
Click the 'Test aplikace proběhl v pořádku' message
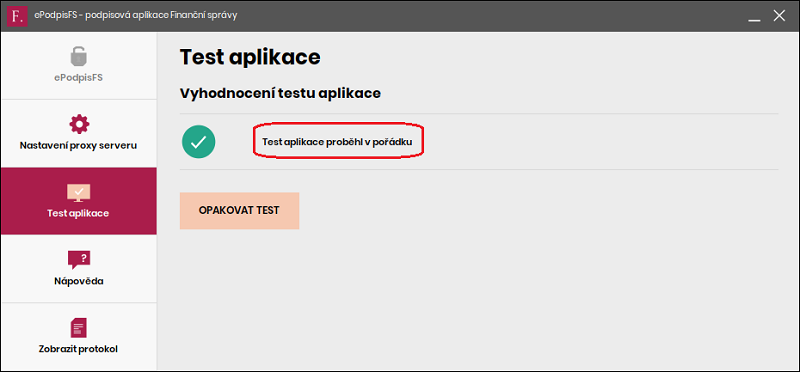(337, 141)
